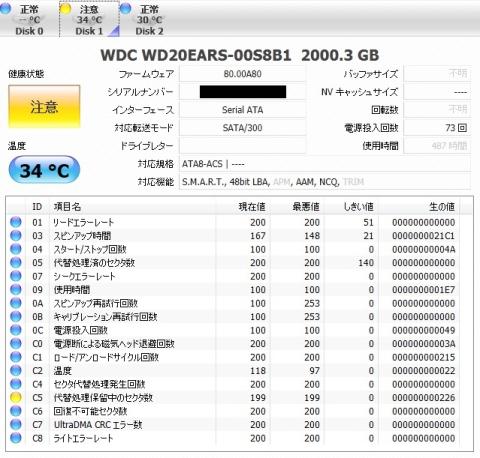Select the ロード/アンロードサイクル回数 row name

[x=106, y=357]
